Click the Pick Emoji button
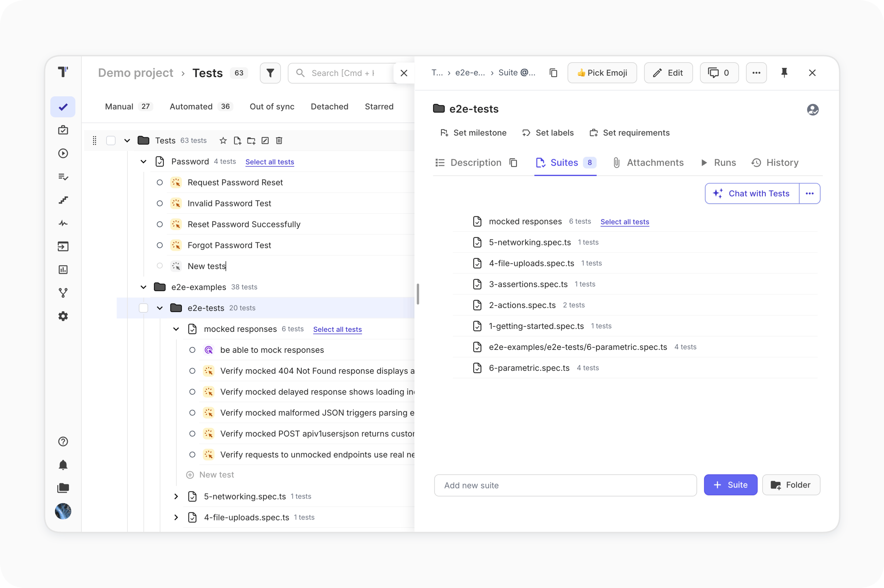Image resolution: width=884 pixels, height=588 pixels. (602, 73)
